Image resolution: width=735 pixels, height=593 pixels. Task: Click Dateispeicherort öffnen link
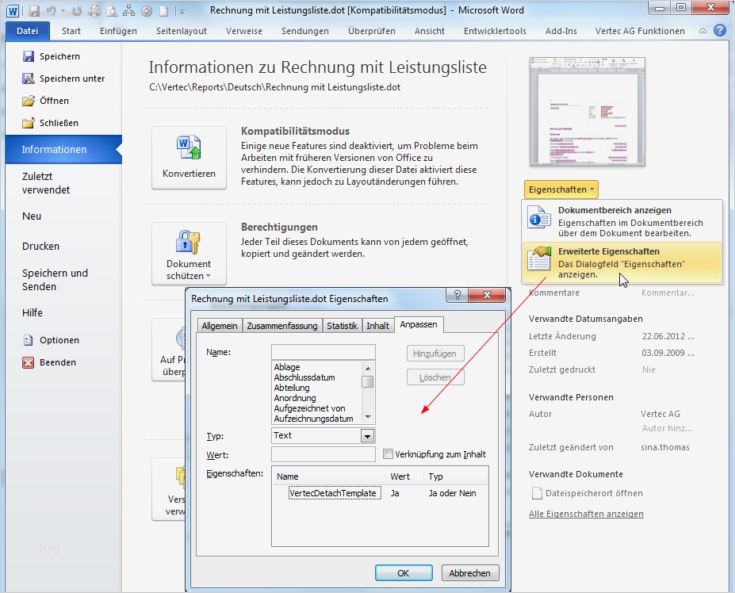[588, 493]
